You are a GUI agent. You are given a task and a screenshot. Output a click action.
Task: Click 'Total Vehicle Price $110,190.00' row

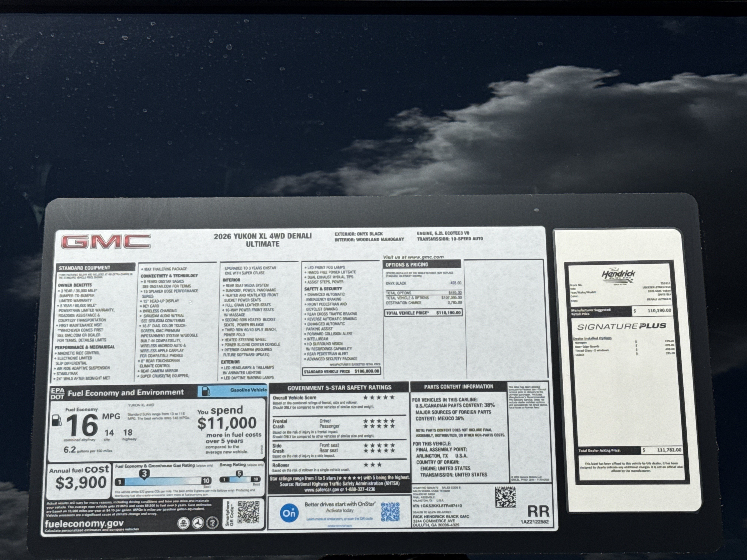pos(423,313)
